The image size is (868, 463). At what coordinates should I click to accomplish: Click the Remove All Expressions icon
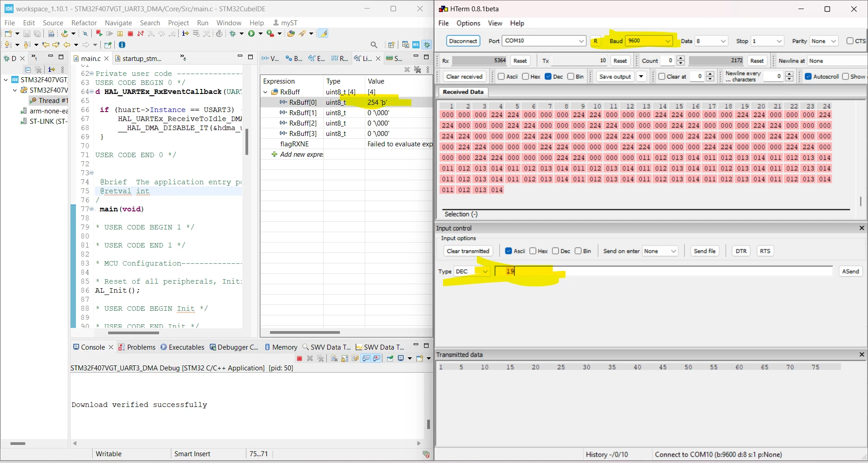coord(417,70)
